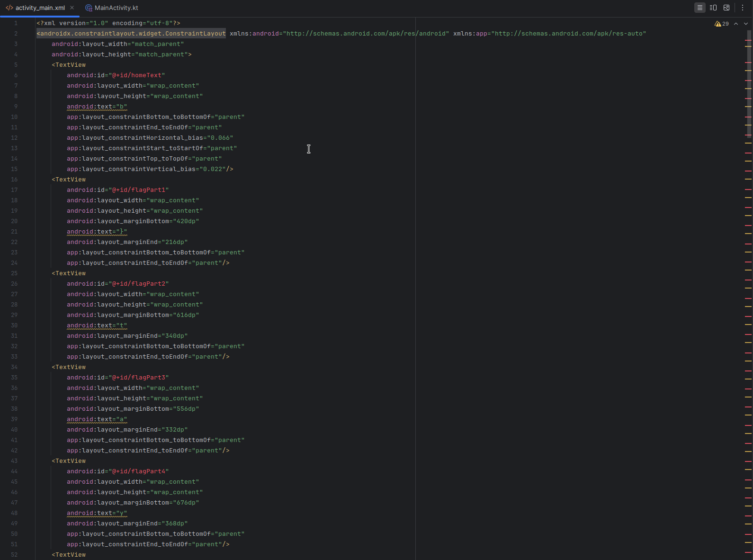Click the layout_marginBottom="556dp" line
This screenshot has height=560, width=753.
[x=133, y=409]
